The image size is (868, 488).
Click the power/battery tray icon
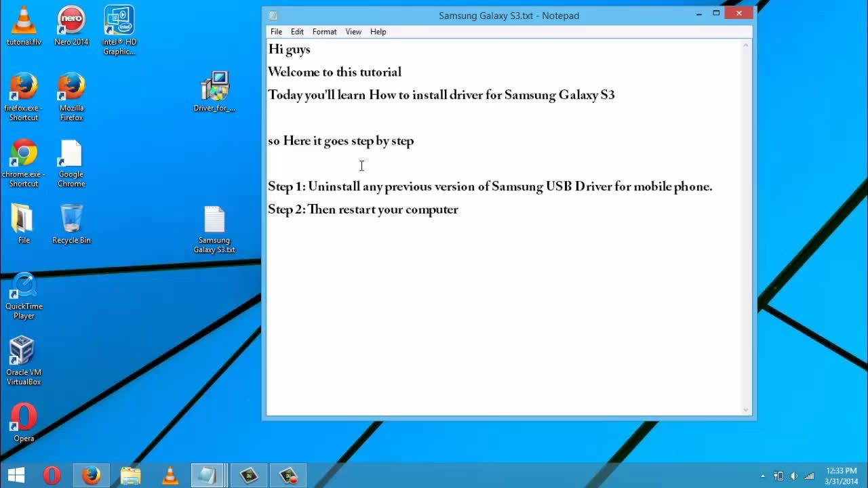(778, 476)
